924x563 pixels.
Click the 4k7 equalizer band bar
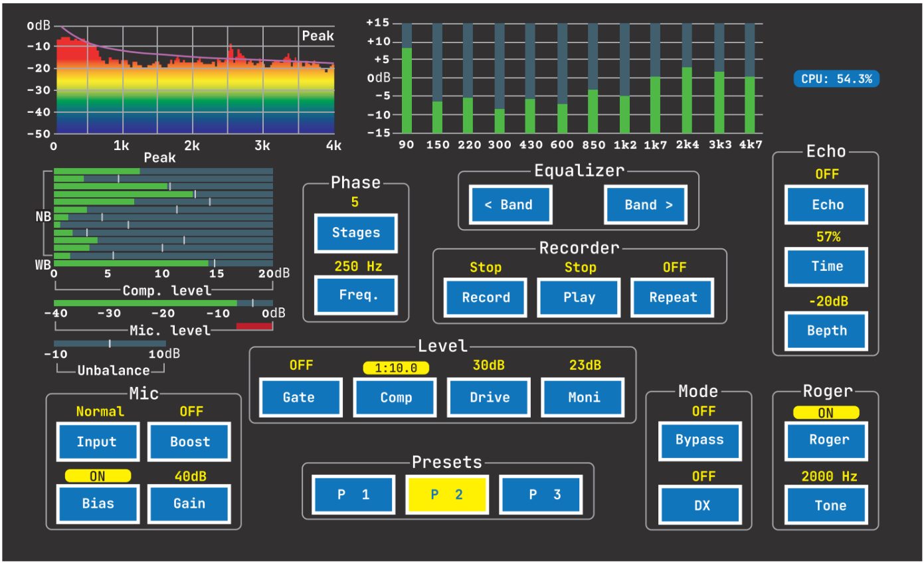(749, 78)
